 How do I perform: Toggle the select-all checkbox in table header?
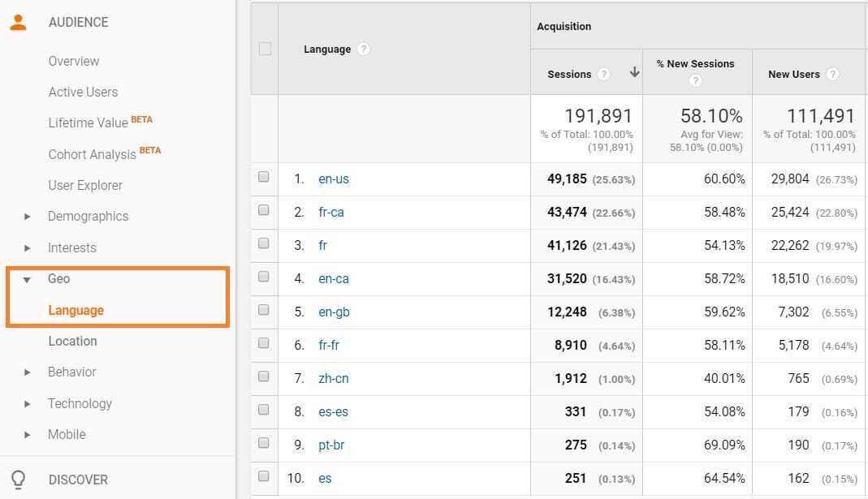coord(265,49)
